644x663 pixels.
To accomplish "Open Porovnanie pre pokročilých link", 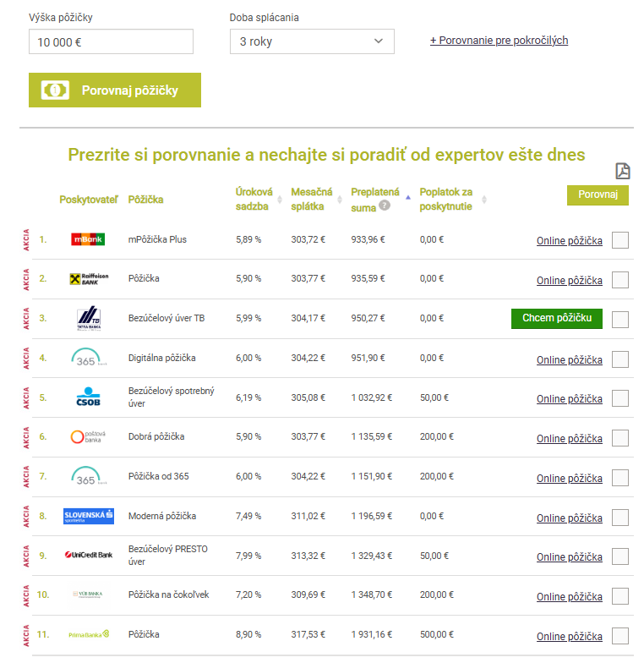I will click(499, 41).
